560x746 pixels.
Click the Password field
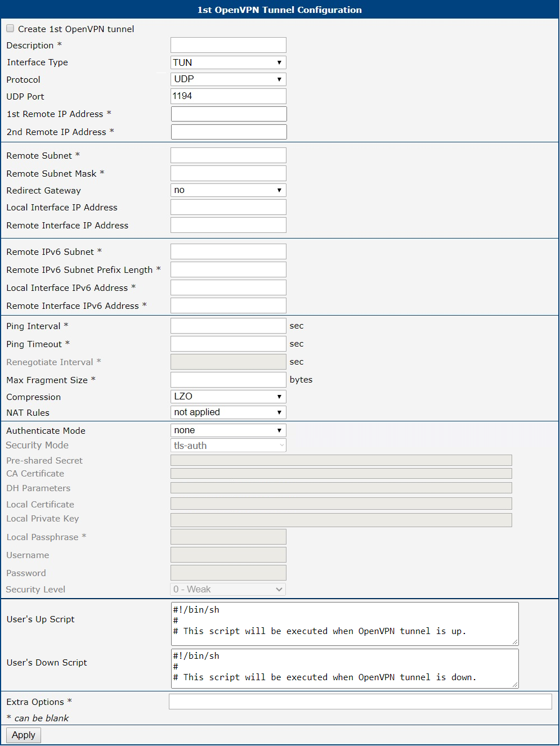[229, 573]
